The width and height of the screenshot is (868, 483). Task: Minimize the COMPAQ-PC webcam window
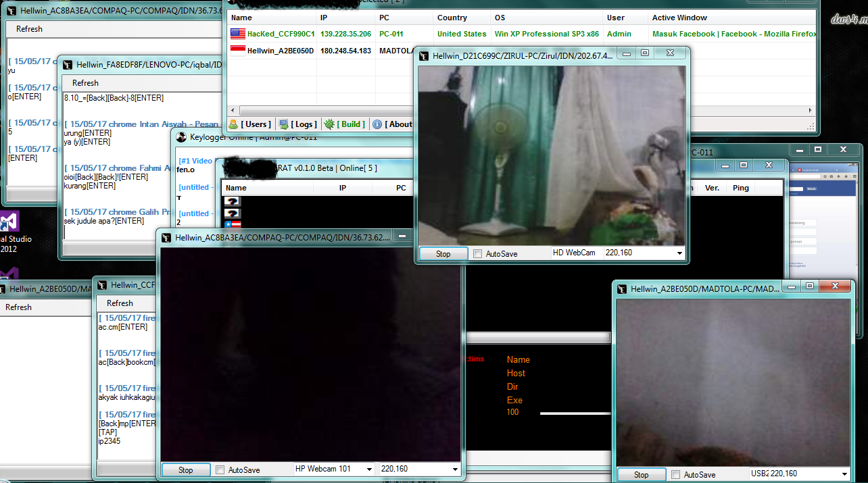coord(403,236)
